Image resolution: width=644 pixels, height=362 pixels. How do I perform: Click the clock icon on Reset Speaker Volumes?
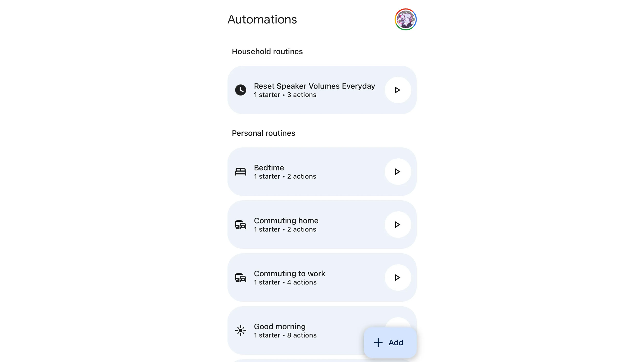[x=241, y=90]
